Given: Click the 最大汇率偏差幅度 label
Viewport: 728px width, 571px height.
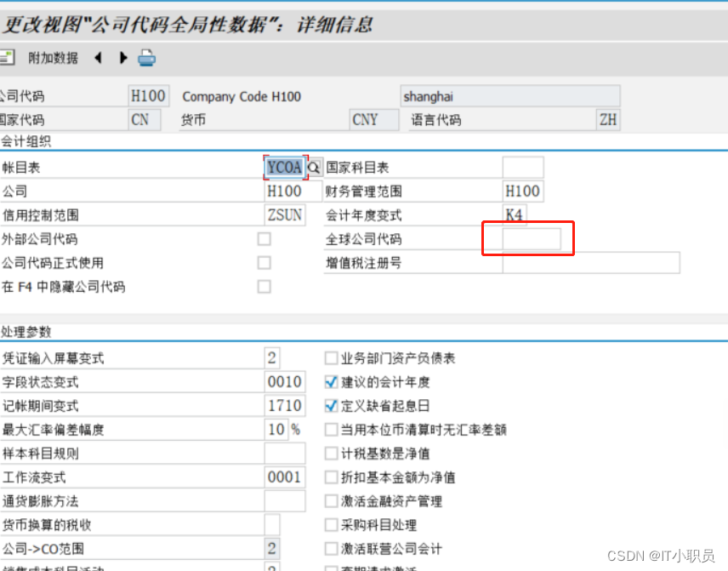Looking at the screenshot, I should (54, 430).
